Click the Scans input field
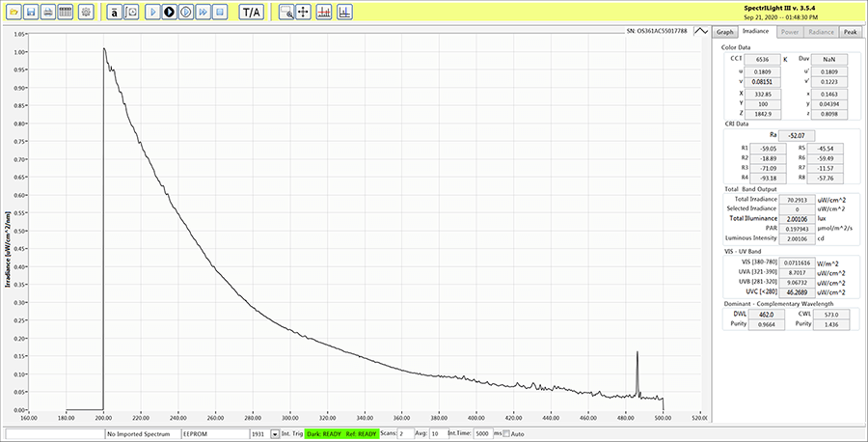This screenshot has width=868, height=442. pyautogui.click(x=405, y=433)
